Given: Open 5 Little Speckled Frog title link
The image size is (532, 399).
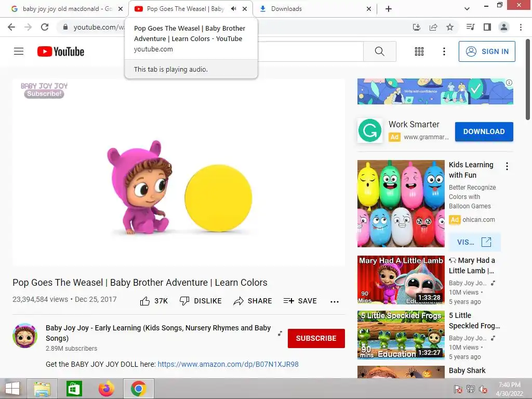Looking at the screenshot, I should click(474, 320).
